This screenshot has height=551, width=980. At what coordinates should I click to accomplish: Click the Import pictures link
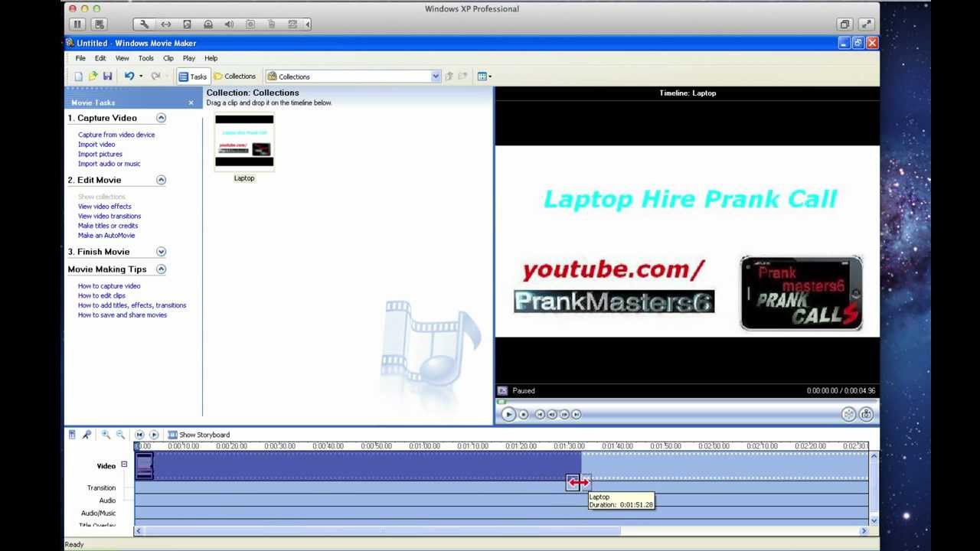[x=100, y=154]
